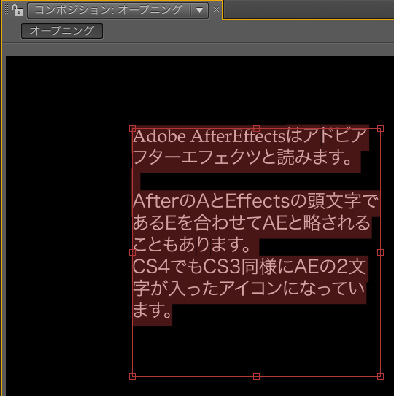Close the コンポジション: オープニング panel tab
Screen dimensions: 394x396
tap(216, 10)
